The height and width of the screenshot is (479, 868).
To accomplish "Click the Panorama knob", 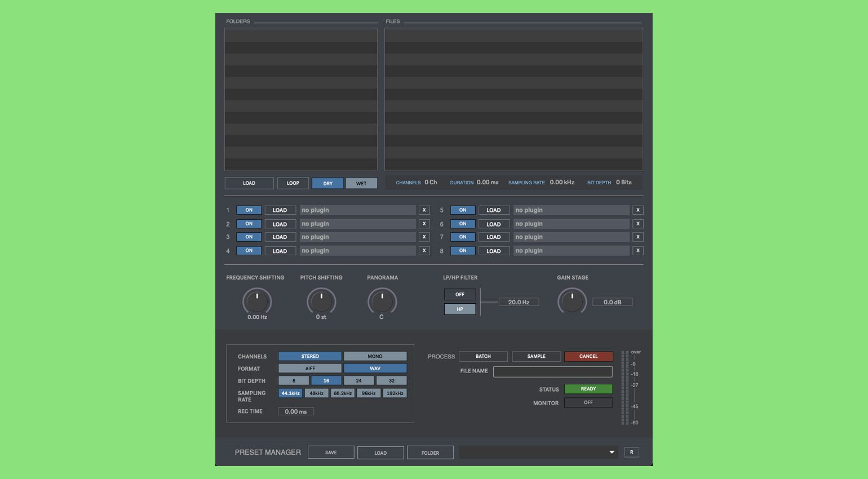I will 382,301.
